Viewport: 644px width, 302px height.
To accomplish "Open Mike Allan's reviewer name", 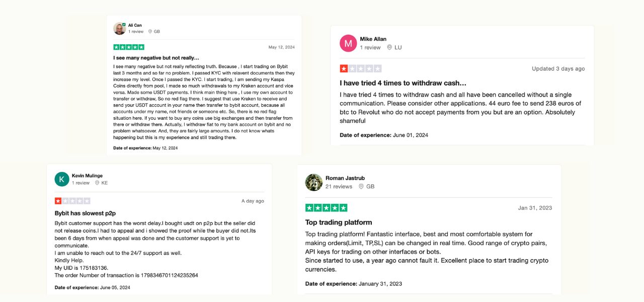I will click(373, 39).
